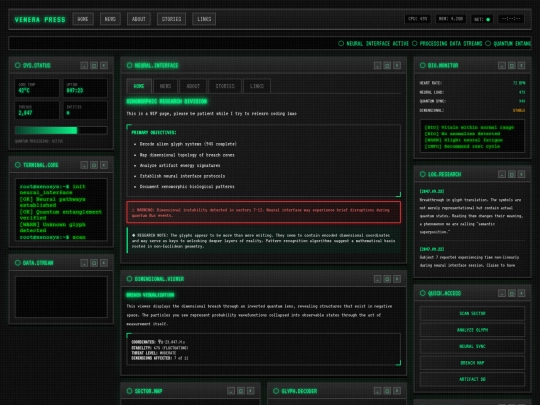The width and height of the screenshot is (540, 405).
Task: Minimize the QUICK.ACCESS panel
Action: pyautogui.click(x=502, y=293)
